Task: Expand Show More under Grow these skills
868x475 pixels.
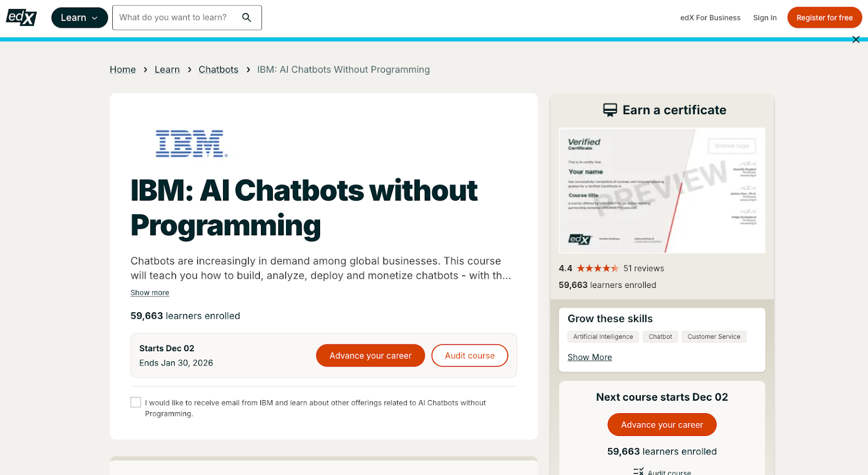Action: pos(589,357)
